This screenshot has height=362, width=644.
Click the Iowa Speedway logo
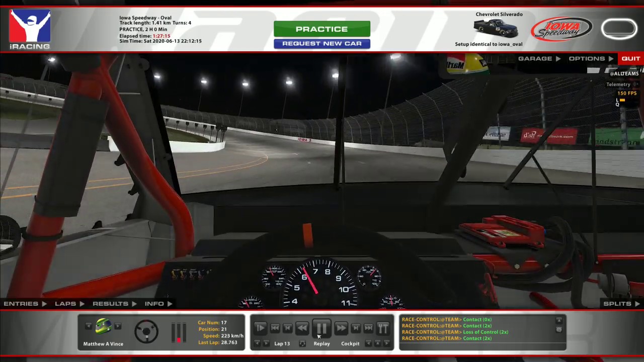[x=561, y=29]
